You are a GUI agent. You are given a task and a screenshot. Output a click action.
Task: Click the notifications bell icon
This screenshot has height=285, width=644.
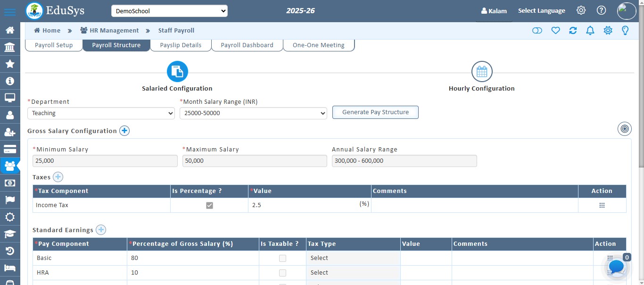pos(590,30)
